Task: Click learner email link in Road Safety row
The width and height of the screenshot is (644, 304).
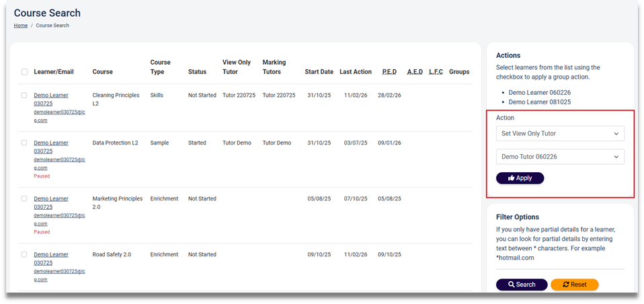Action: [60, 276]
